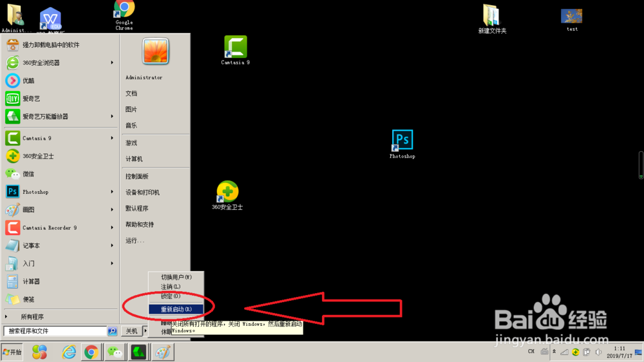Launch 360安全浏览器 from Start menu

pyautogui.click(x=61, y=62)
